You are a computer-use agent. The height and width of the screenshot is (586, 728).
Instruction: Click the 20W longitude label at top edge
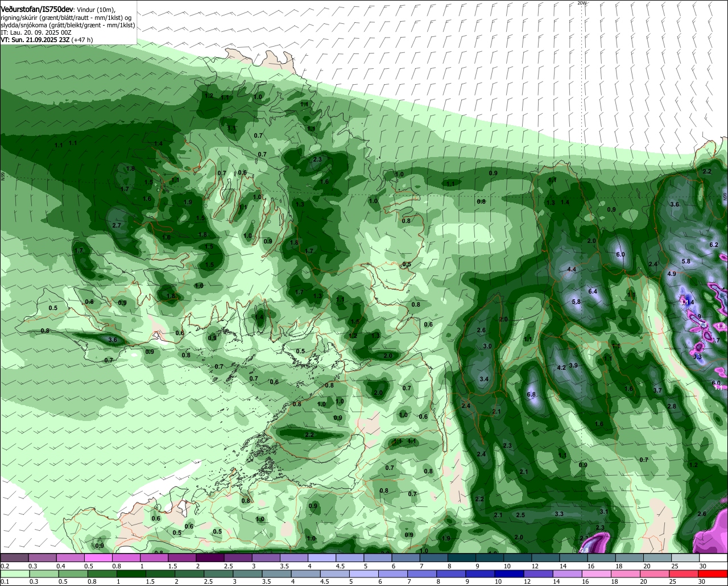click(x=581, y=3)
